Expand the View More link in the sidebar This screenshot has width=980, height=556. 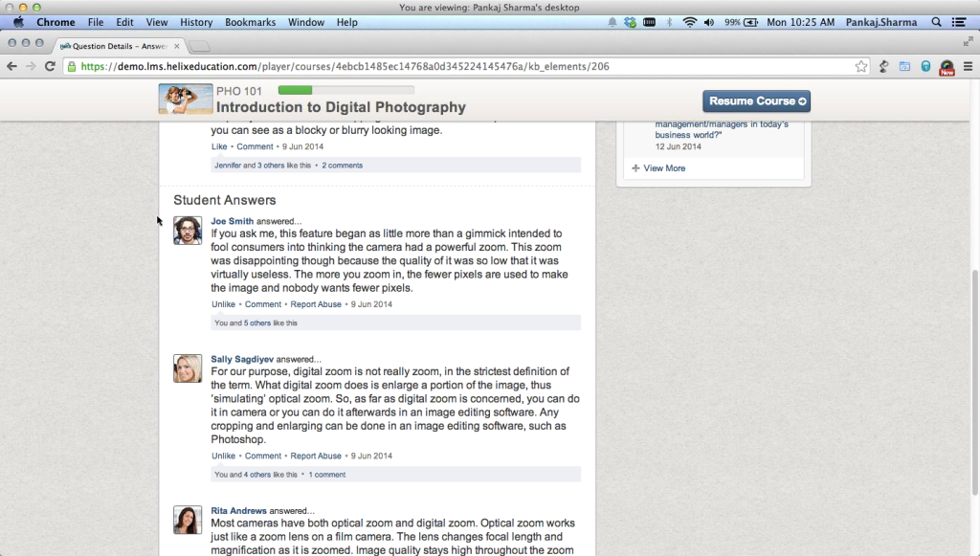[658, 168]
